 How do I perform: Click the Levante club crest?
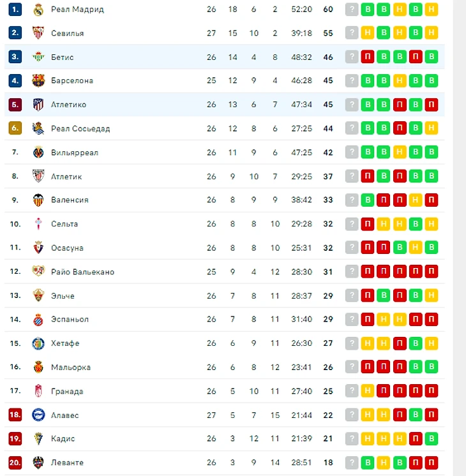pos(38,463)
